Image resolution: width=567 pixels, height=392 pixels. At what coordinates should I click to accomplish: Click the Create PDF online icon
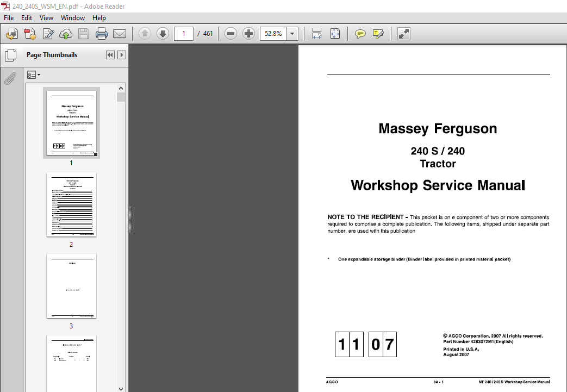[x=30, y=34]
